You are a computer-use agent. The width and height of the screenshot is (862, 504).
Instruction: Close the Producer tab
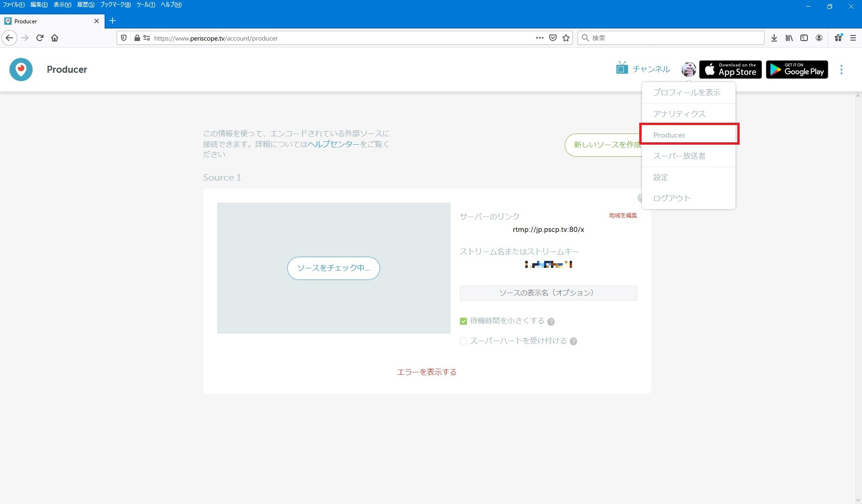tap(97, 21)
